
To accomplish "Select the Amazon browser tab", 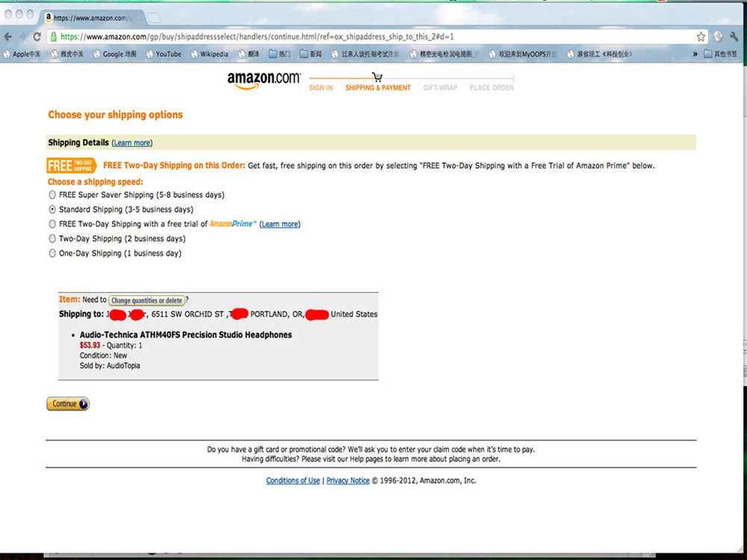I will [x=91, y=18].
